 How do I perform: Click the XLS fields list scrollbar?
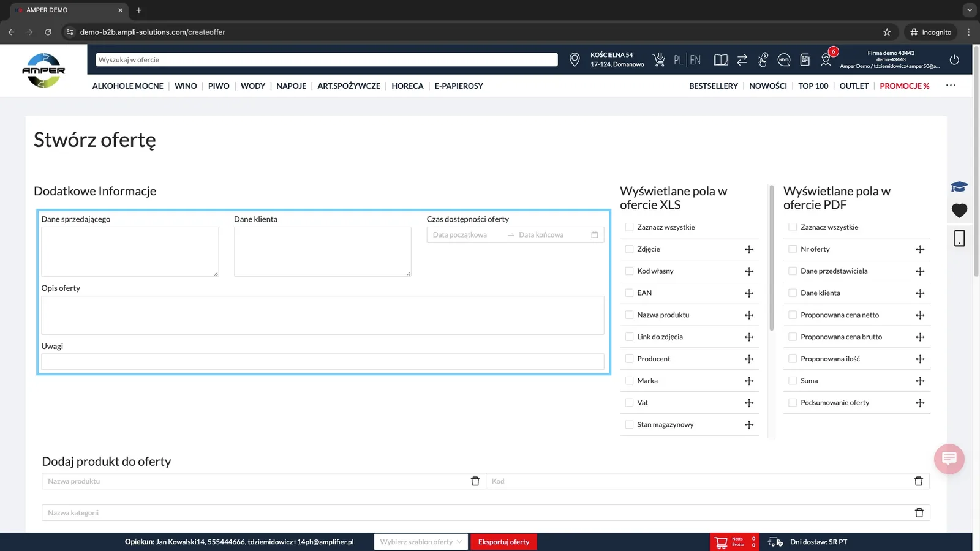pos(771,257)
